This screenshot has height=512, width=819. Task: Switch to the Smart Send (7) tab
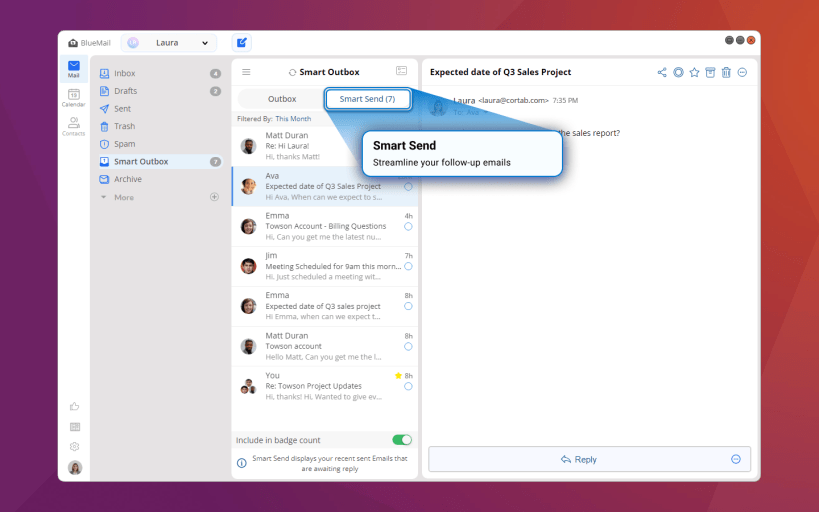368,99
